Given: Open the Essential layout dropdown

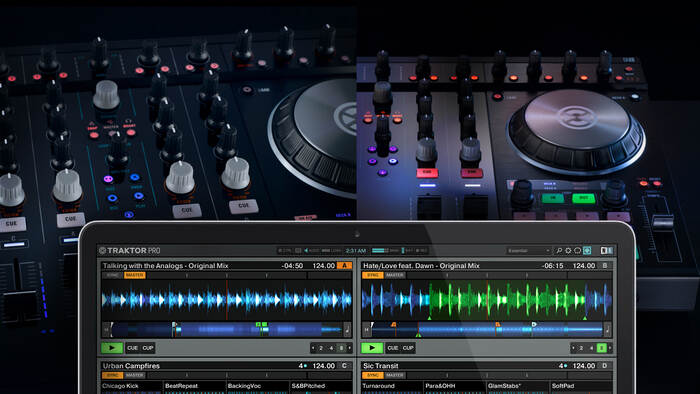Looking at the screenshot, I should pos(529,251).
